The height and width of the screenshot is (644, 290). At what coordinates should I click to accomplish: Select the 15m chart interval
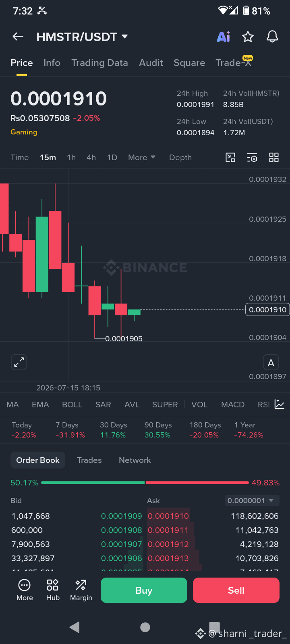click(48, 157)
